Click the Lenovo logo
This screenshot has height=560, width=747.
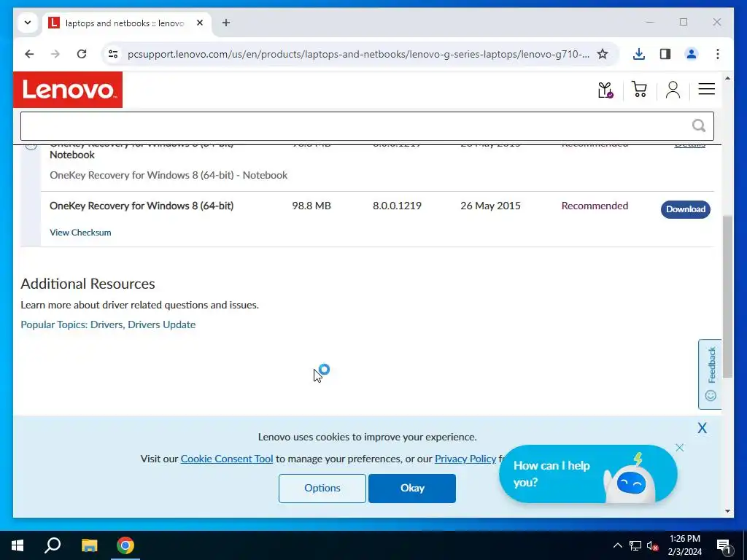coord(68,90)
